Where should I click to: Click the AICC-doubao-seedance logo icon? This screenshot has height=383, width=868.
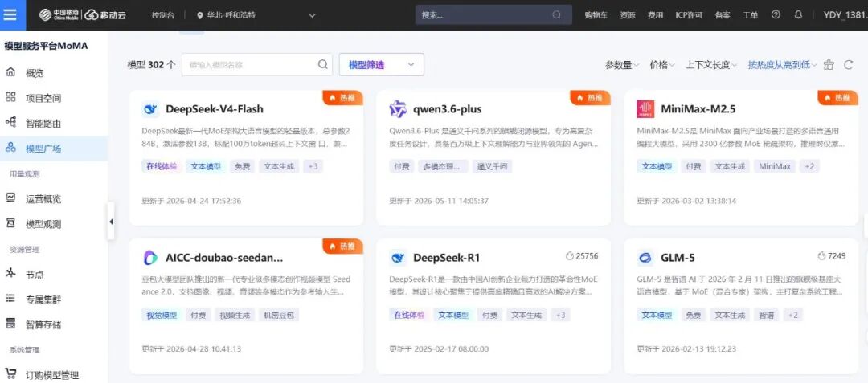[x=150, y=258]
